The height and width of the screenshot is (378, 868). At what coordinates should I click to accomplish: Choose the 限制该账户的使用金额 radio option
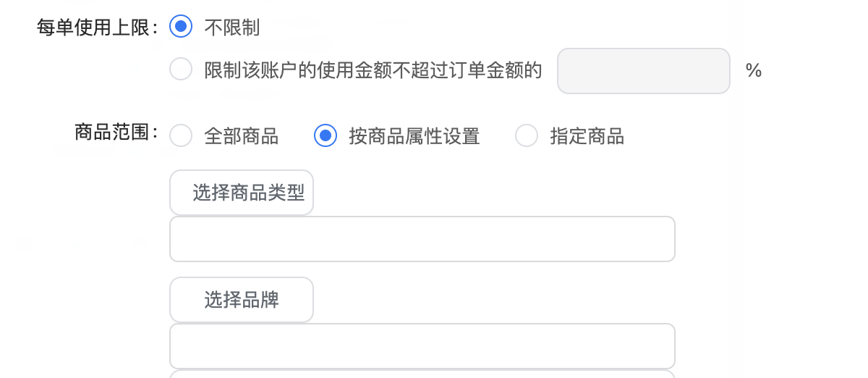tap(181, 70)
